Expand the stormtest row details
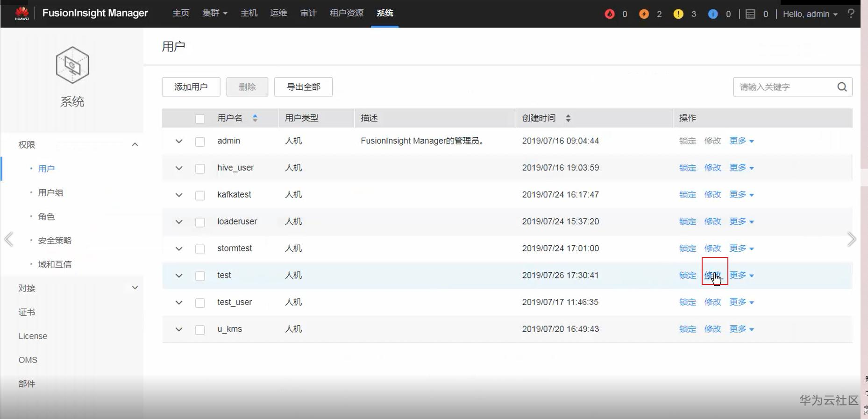Screen dimensions: 868x419 [179, 249]
